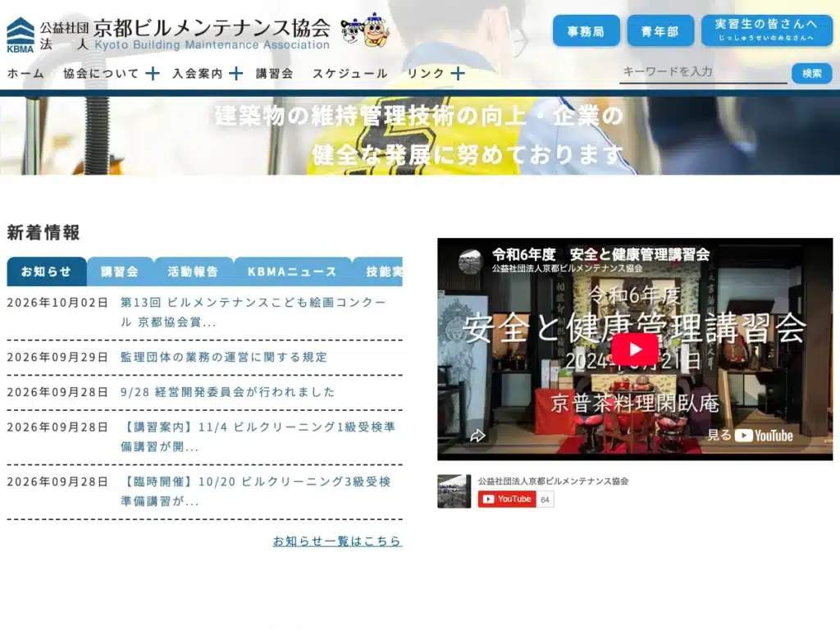Click the 京都ビルメンテナンス協会 site title
Viewport: 840px width, 630px height.
(x=212, y=27)
